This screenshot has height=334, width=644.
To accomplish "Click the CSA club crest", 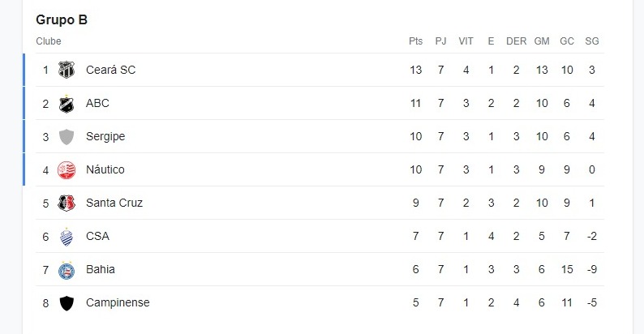I will [67, 237].
